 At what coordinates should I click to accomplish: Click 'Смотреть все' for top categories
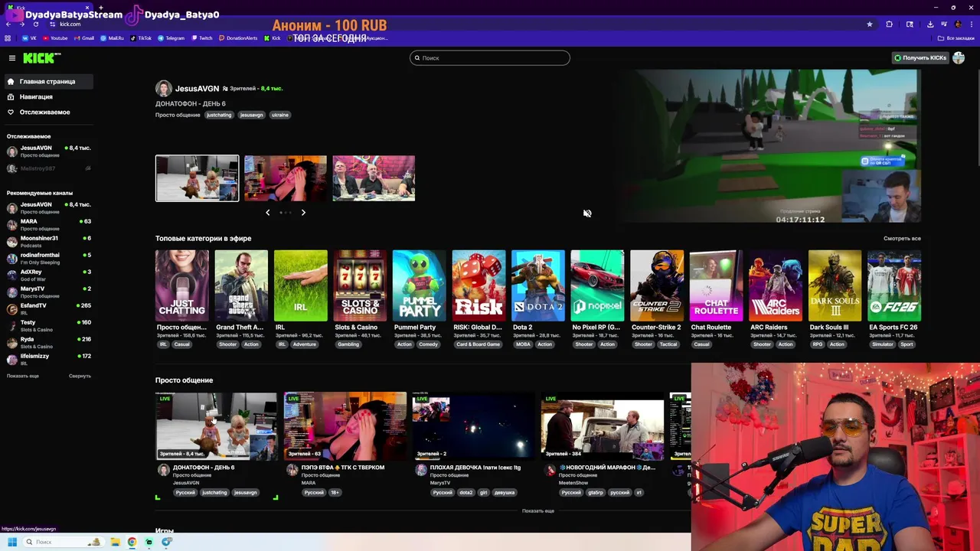coord(902,238)
